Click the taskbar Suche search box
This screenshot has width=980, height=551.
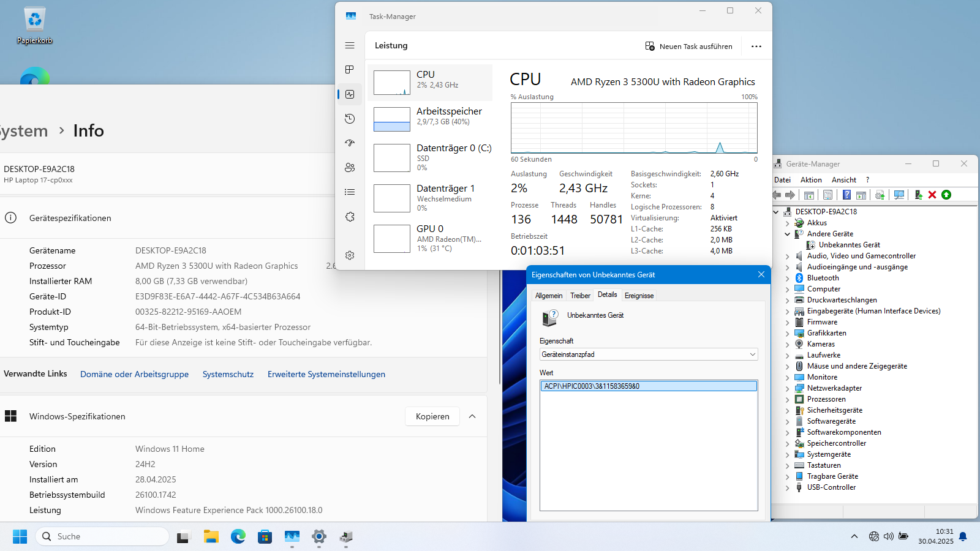tap(102, 537)
